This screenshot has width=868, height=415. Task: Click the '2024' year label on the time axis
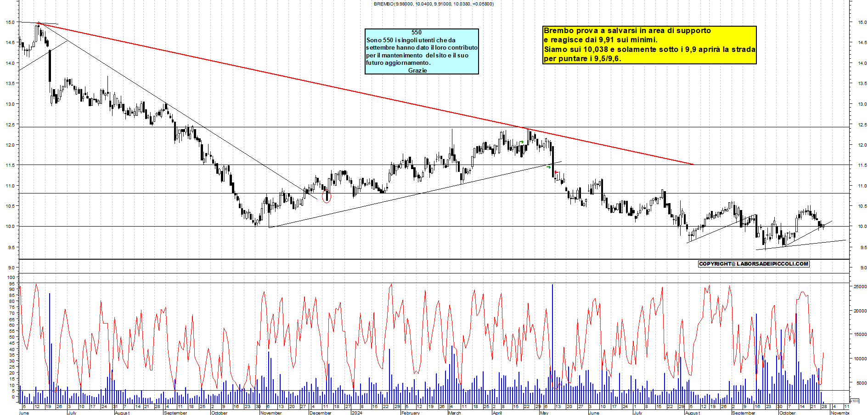pos(357,413)
